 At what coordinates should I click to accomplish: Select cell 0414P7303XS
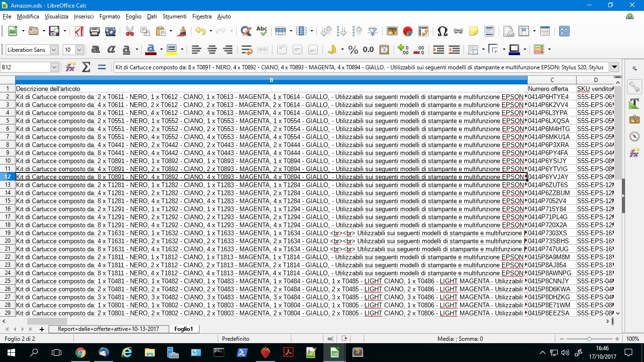click(x=552, y=233)
